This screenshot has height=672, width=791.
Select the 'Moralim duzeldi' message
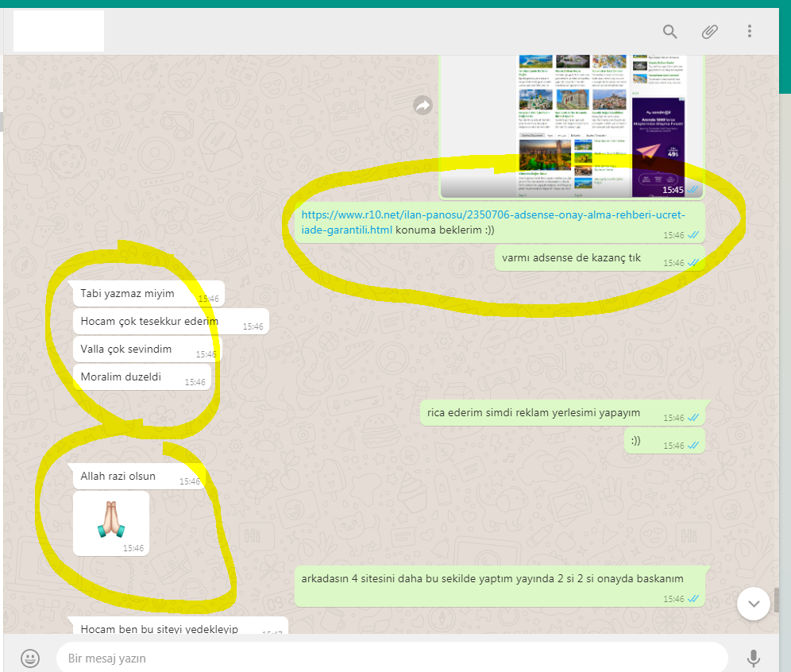[x=141, y=377]
